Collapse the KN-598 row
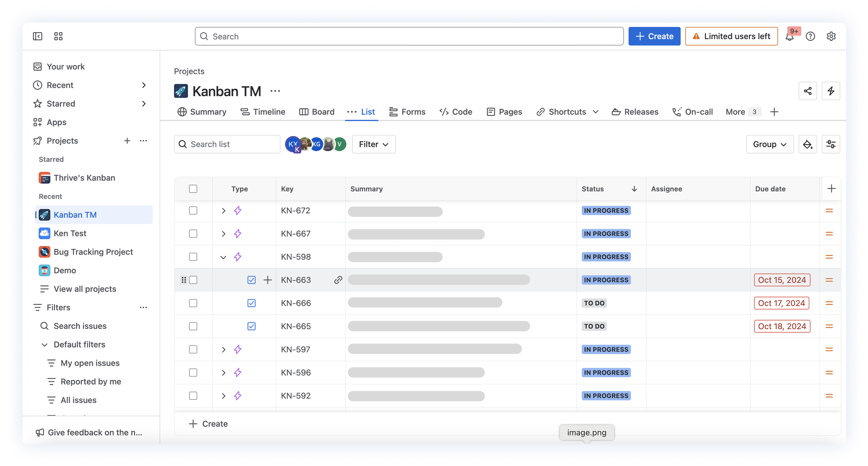868x466 pixels. 223,257
